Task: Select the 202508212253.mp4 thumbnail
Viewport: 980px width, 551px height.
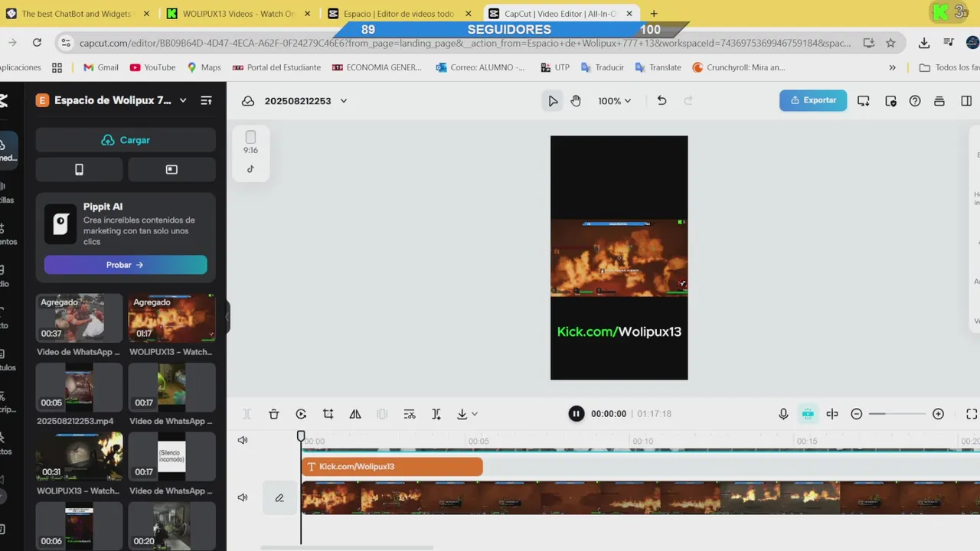Action: coord(79,387)
